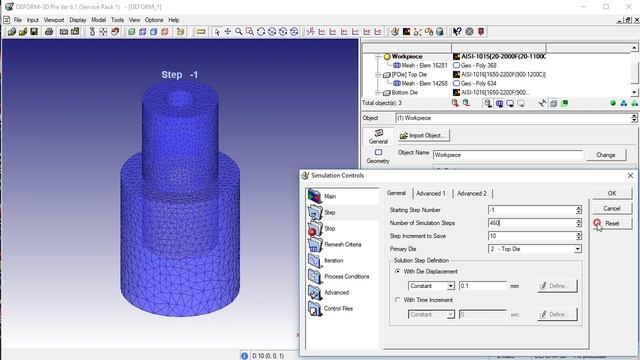The width and height of the screenshot is (640, 360).
Task: Select Mesh - Elem 16281 tree row
Action: point(420,65)
